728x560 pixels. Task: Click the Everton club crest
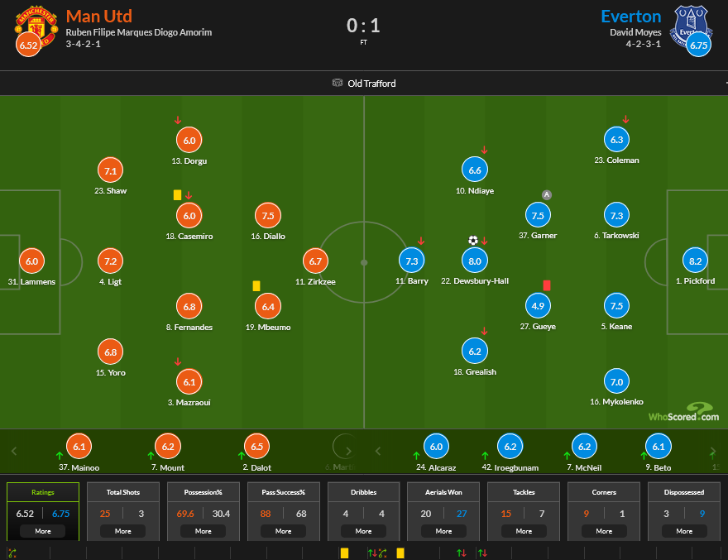click(x=692, y=25)
